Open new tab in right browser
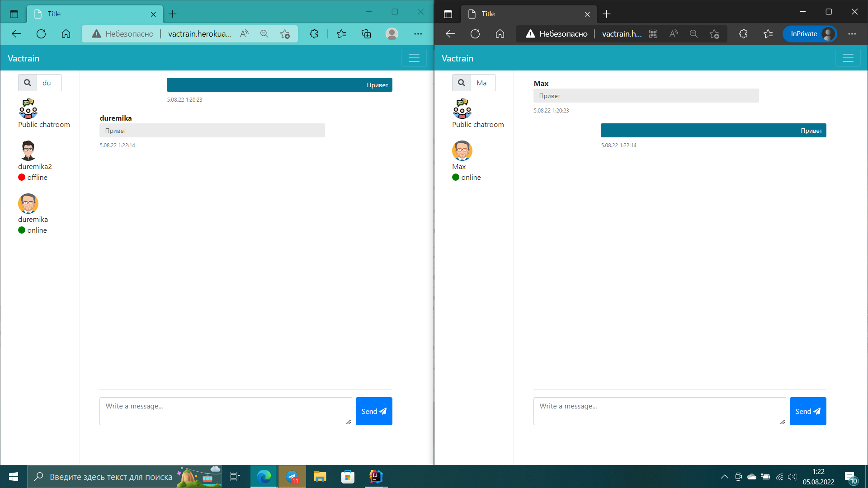Screen dimensions: 868x488 pyautogui.click(x=607, y=14)
